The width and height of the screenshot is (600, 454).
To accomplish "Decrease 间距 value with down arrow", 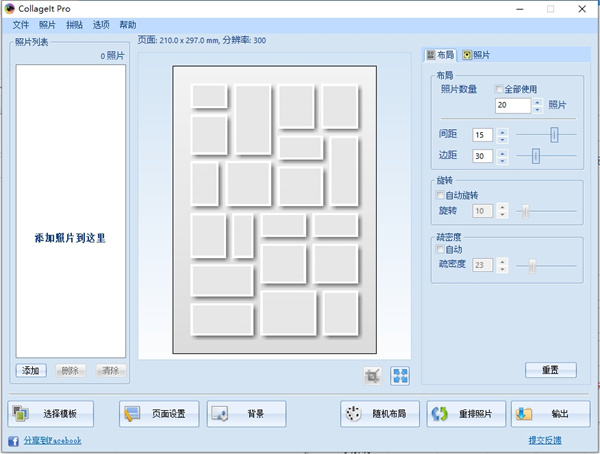I will [502, 139].
